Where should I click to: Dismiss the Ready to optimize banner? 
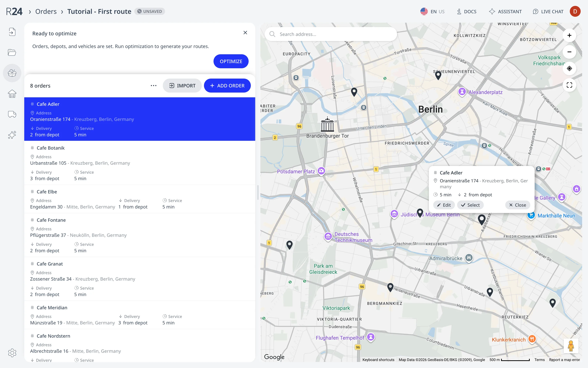click(x=245, y=33)
